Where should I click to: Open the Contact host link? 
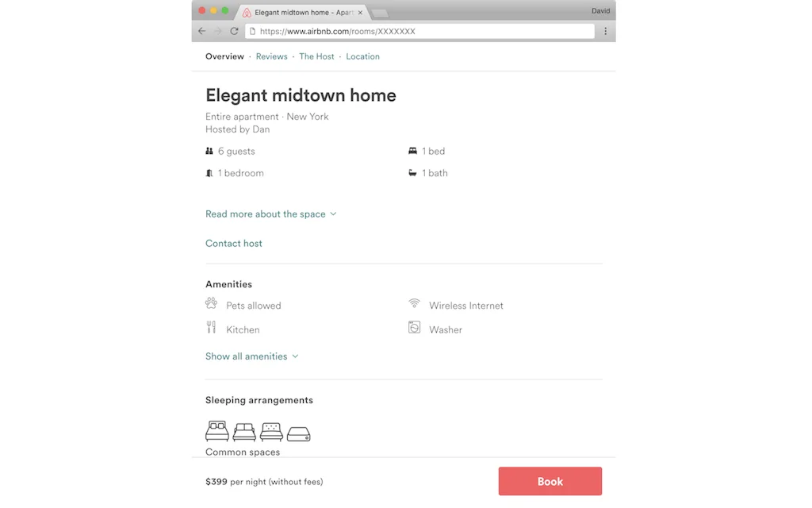pos(233,243)
